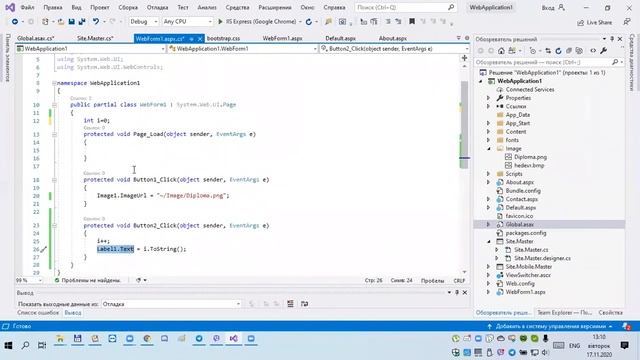Viewport: 640px width, 360px height.
Task: Click the Find in Files folder icon
Action: [x=328, y=22]
